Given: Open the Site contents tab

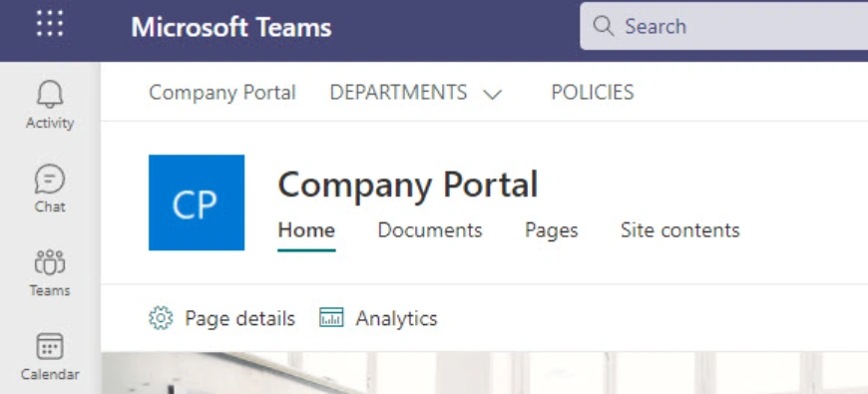Looking at the screenshot, I should 680,230.
